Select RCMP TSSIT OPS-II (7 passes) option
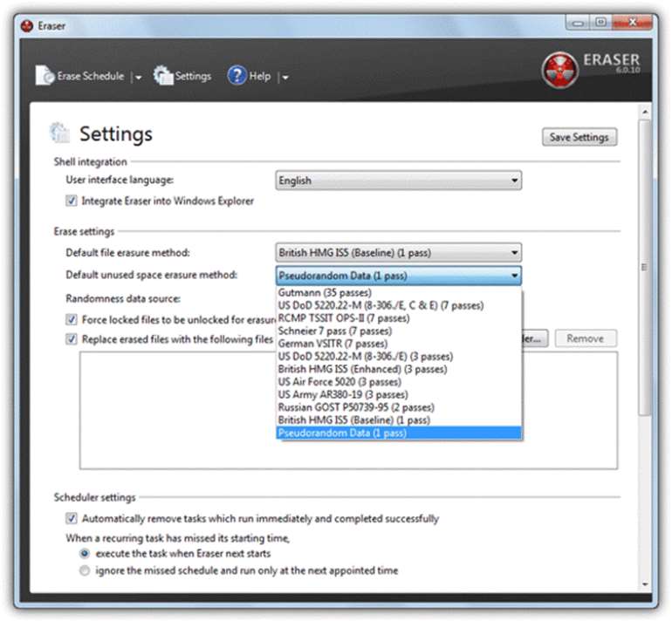672x621 pixels. click(399, 318)
